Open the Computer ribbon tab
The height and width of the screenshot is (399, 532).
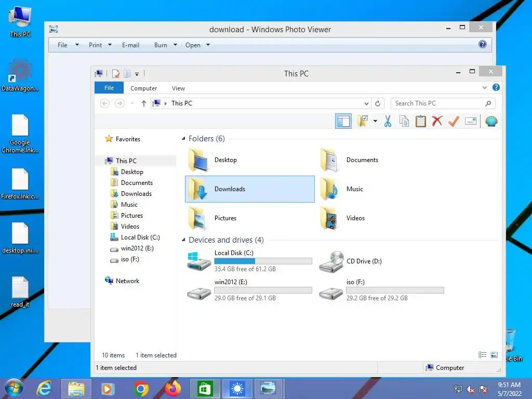pyautogui.click(x=143, y=88)
